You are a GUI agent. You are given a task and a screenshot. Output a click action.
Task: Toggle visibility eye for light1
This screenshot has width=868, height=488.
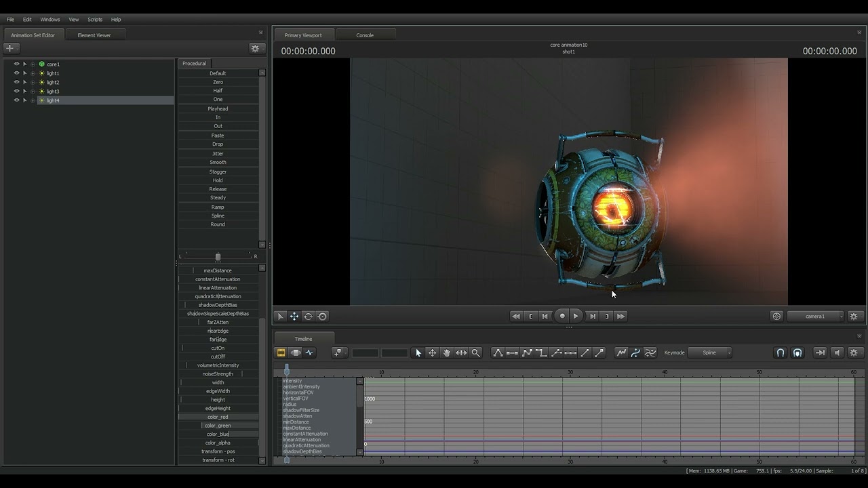pyautogui.click(x=17, y=73)
